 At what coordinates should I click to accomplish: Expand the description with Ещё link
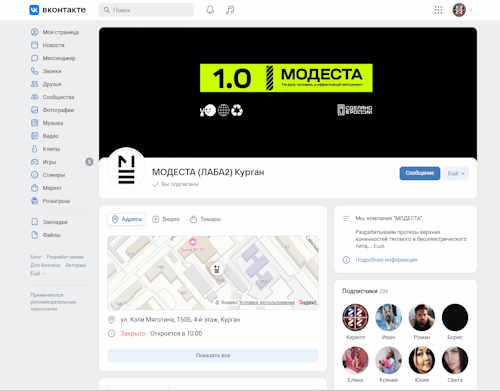pos(379,246)
